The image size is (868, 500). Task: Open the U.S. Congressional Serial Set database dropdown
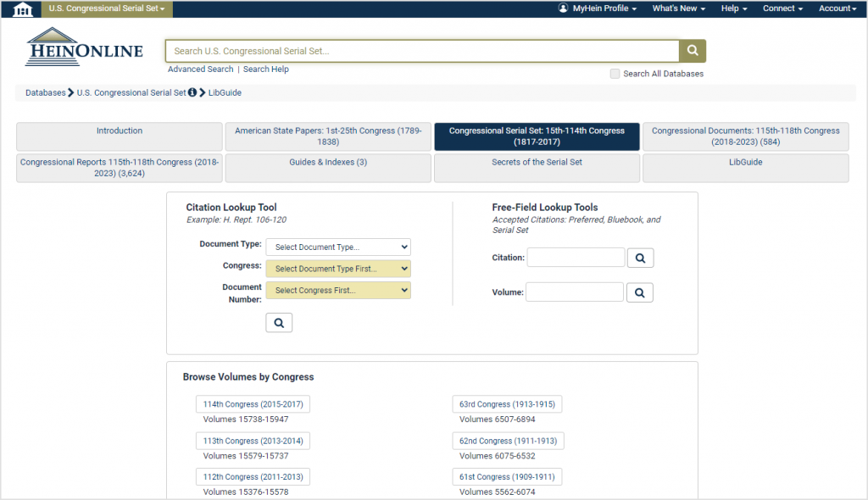pos(107,8)
